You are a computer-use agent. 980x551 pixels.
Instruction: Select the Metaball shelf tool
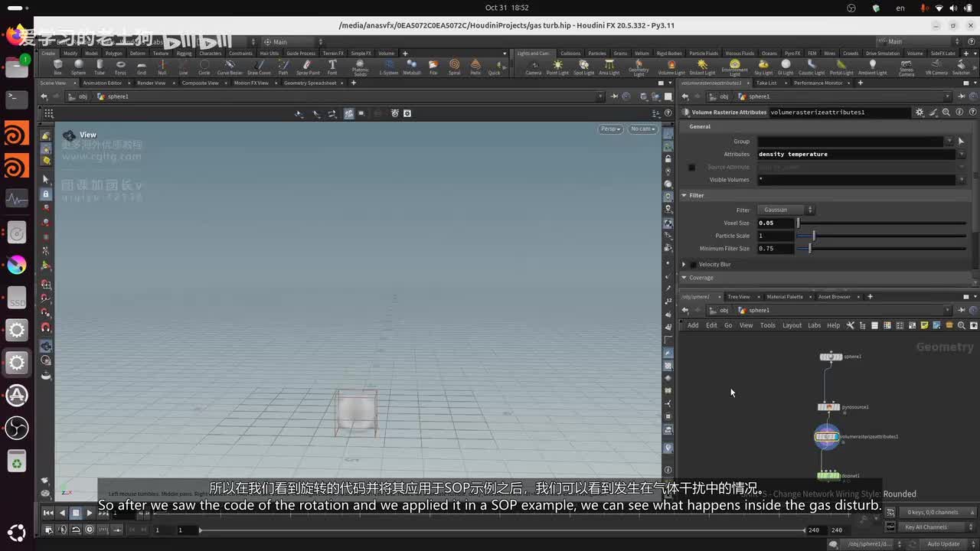(412, 67)
